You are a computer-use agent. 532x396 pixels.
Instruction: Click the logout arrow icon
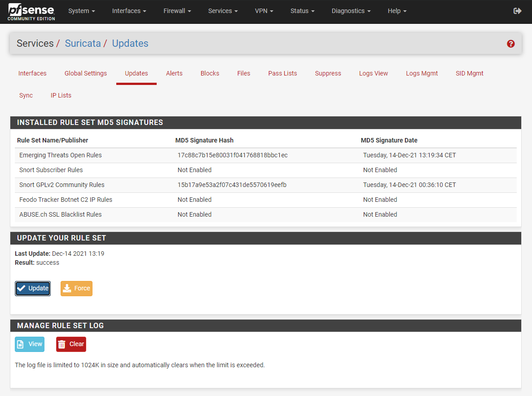[x=517, y=11]
